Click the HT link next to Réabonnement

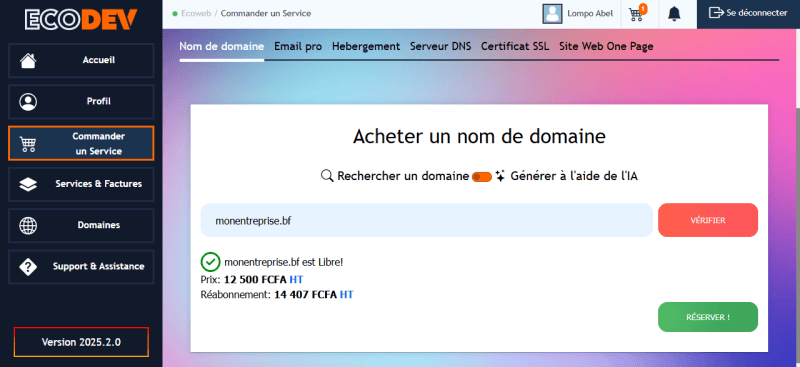tap(346, 295)
